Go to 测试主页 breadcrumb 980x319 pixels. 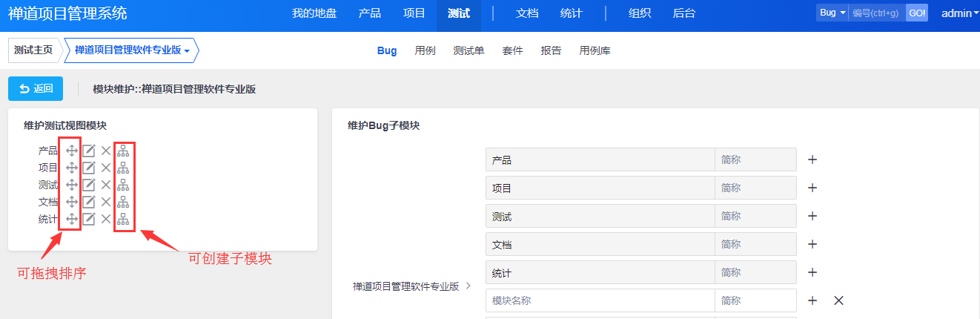[33, 50]
